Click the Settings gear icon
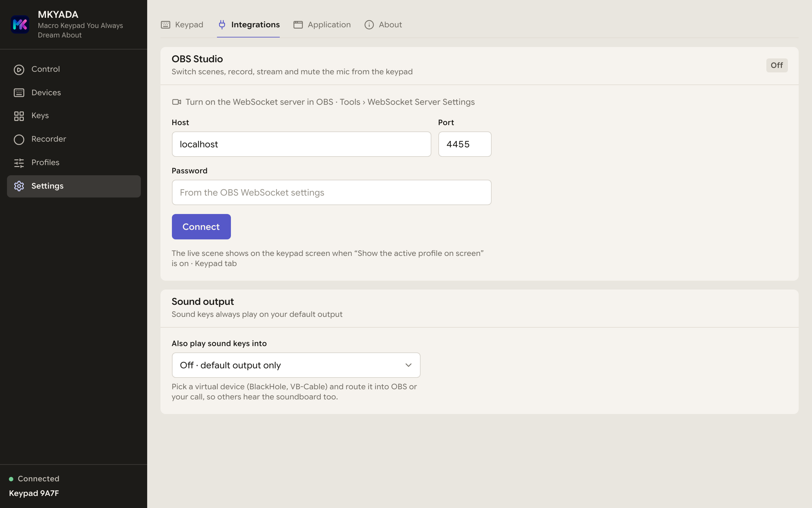812x508 pixels. (x=19, y=186)
